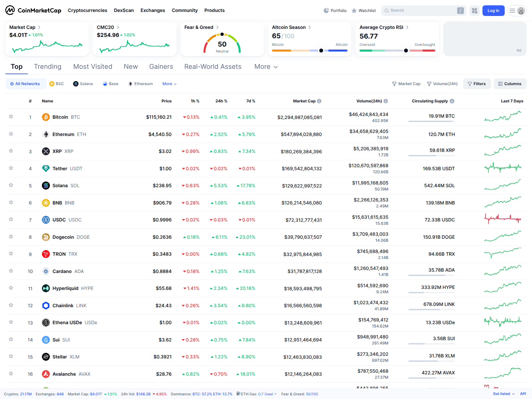532x399 pixels.
Task: Sort by the 24h % column header
Action: [221, 101]
